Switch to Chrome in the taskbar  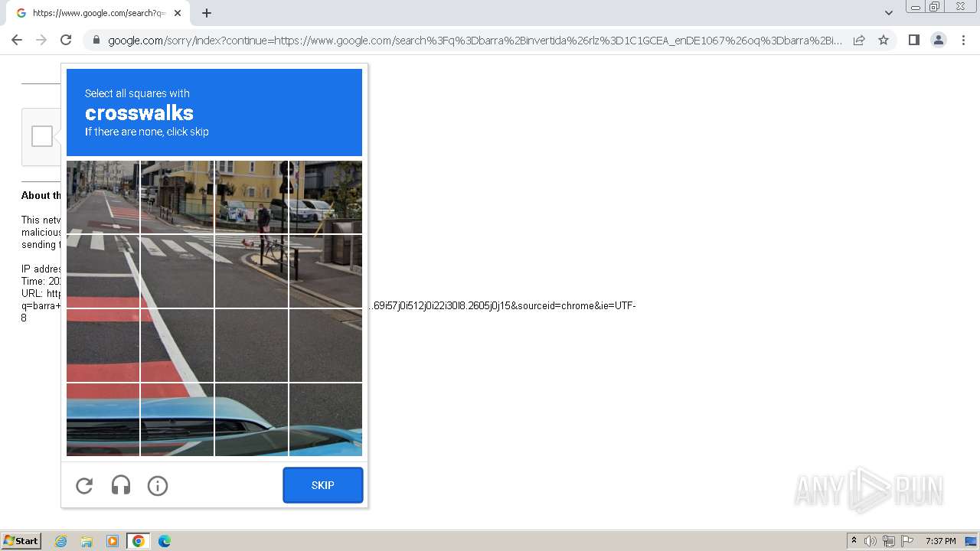click(139, 541)
